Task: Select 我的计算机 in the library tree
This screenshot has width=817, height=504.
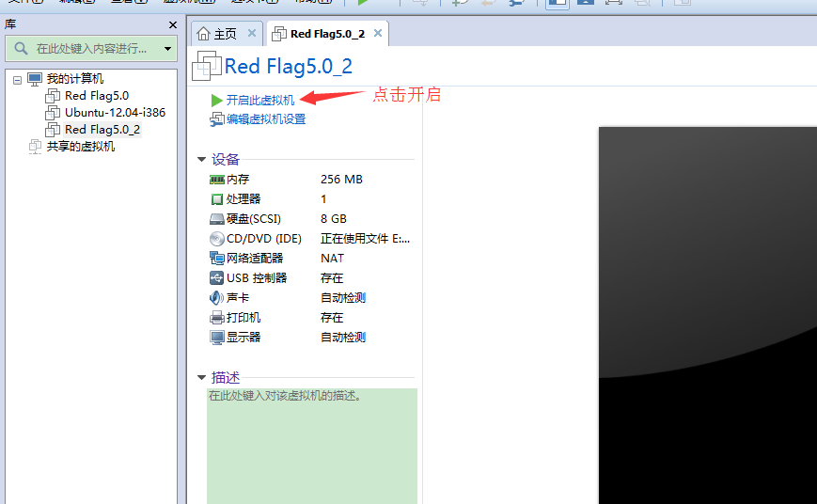Action: pos(75,79)
